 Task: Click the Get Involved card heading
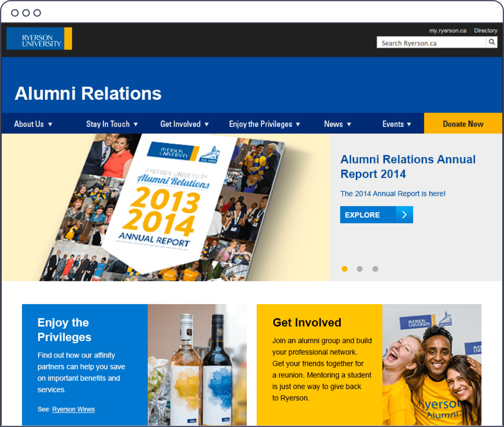point(307,322)
